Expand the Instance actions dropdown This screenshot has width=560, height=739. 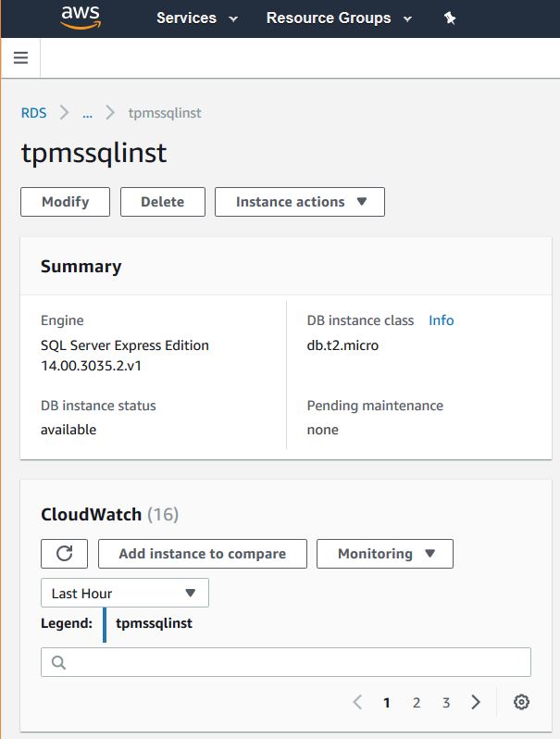300,202
